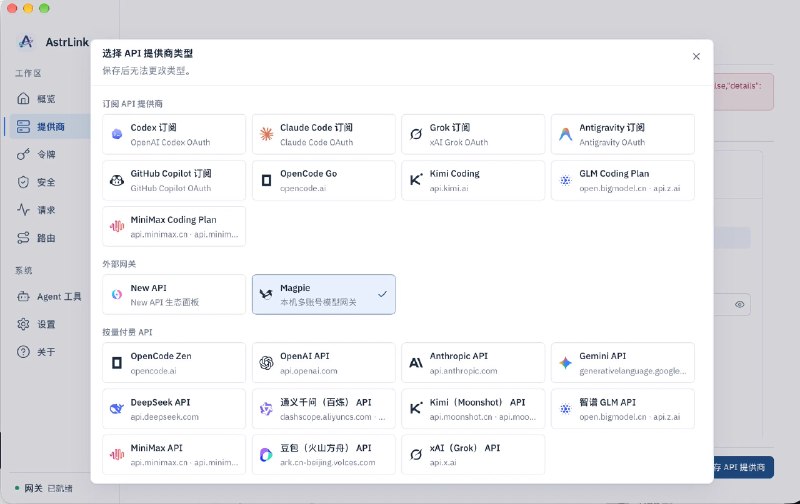
Task: Click the api.openai.com subtitle text
Action: tap(309, 371)
